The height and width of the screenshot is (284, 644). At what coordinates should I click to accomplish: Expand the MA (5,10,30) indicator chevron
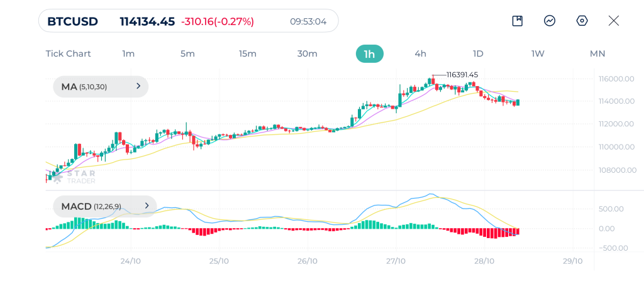pos(138,87)
